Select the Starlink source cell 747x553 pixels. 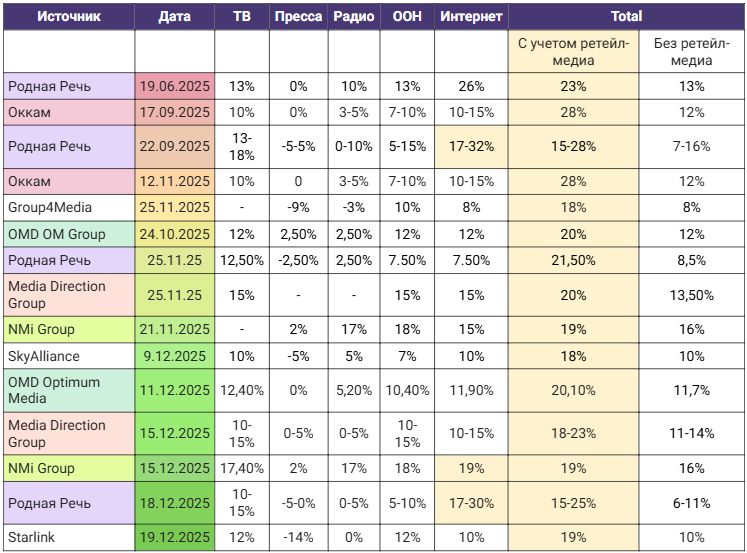coord(68,537)
